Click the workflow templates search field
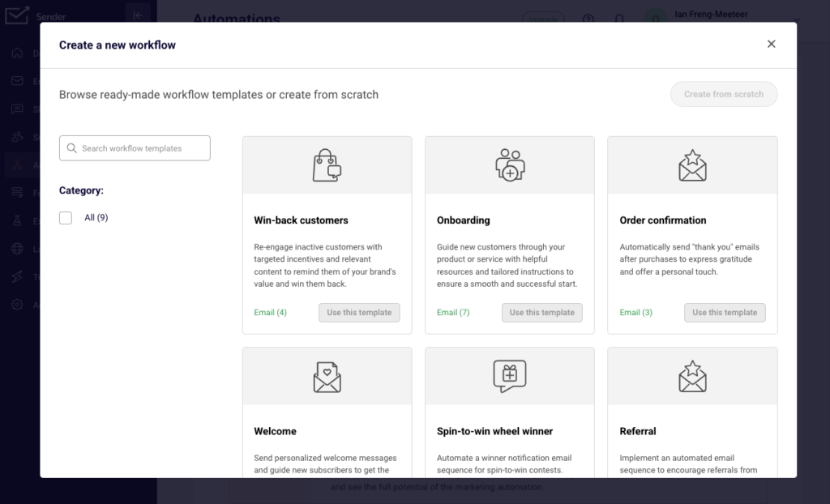The width and height of the screenshot is (830, 504). pyautogui.click(x=135, y=148)
